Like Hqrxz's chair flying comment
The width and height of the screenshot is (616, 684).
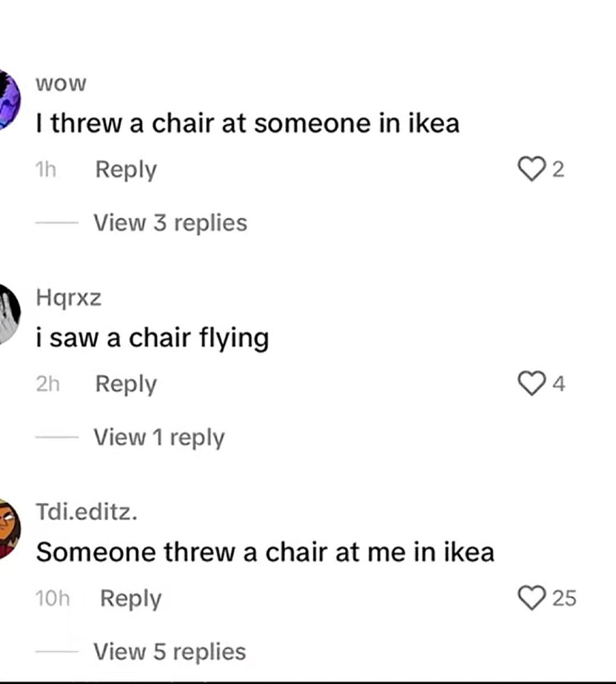pos(530,383)
